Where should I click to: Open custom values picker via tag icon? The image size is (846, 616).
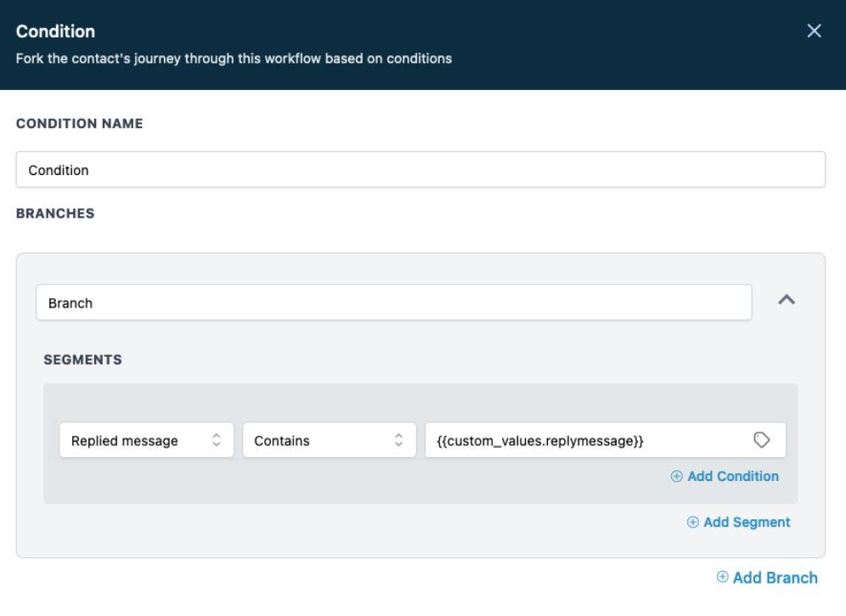(x=761, y=440)
